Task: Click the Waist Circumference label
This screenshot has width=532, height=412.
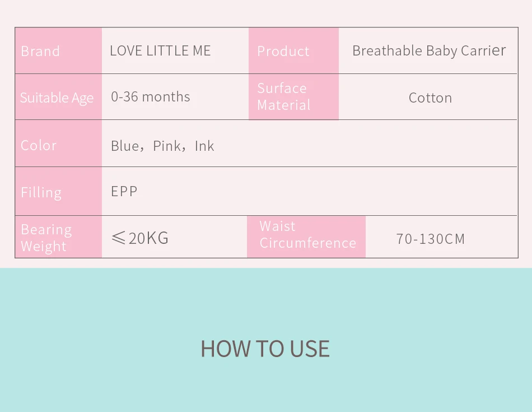Action: (307, 234)
